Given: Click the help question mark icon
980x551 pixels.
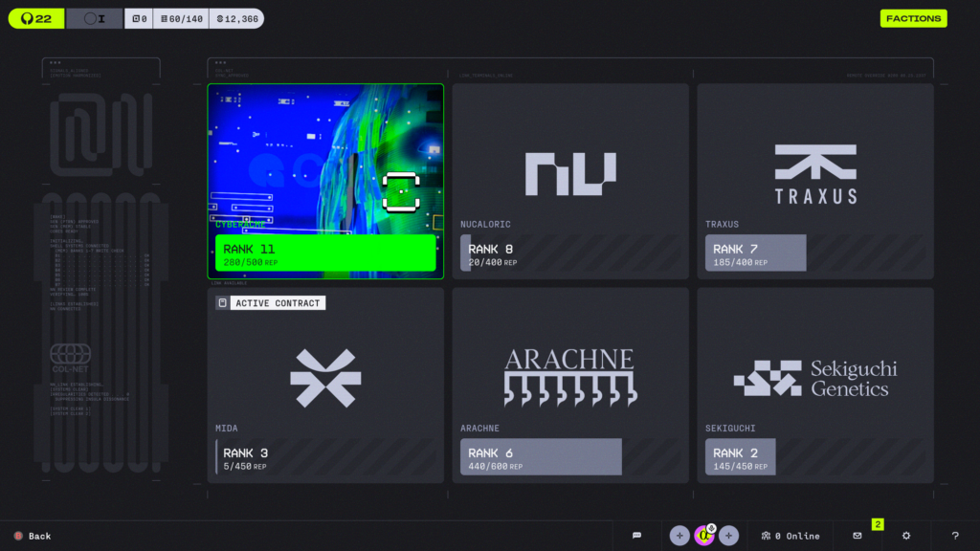Looking at the screenshot, I should tap(954, 536).
